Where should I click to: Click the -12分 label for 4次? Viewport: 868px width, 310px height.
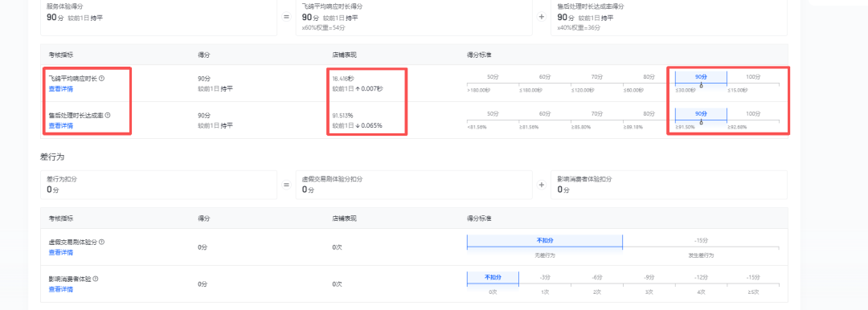coord(701,277)
